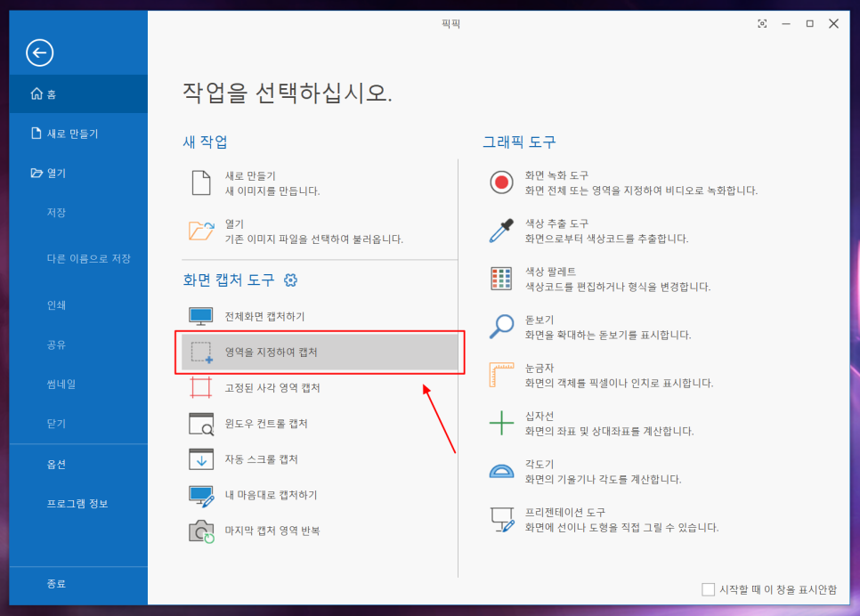Screen dimensions: 860x616
Task: Click the 영역을 지정하여 캡처 label
Action: (271, 353)
